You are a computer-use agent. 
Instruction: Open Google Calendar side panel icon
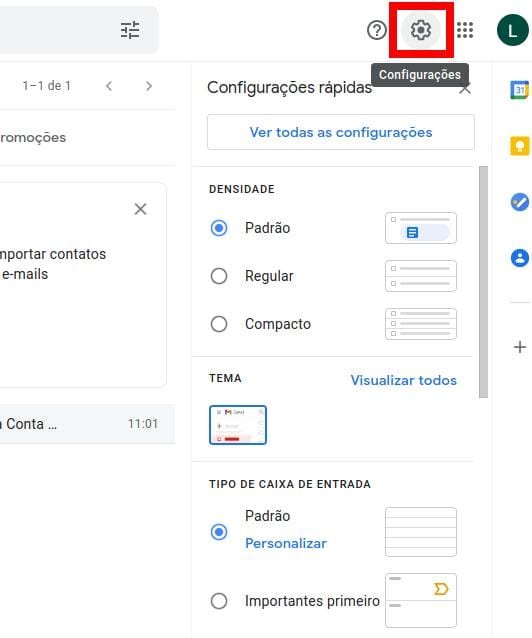(520, 90)
